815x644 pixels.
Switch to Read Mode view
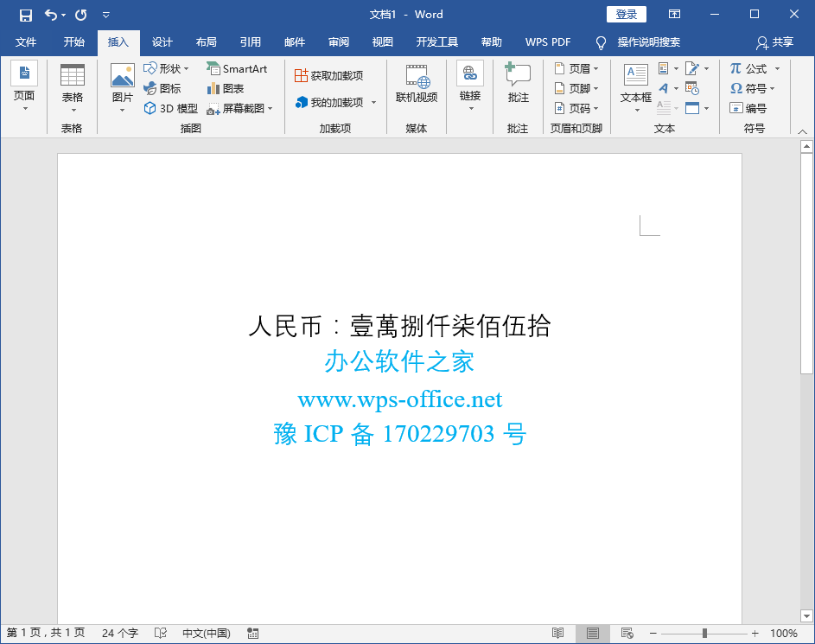coord(557,633)
